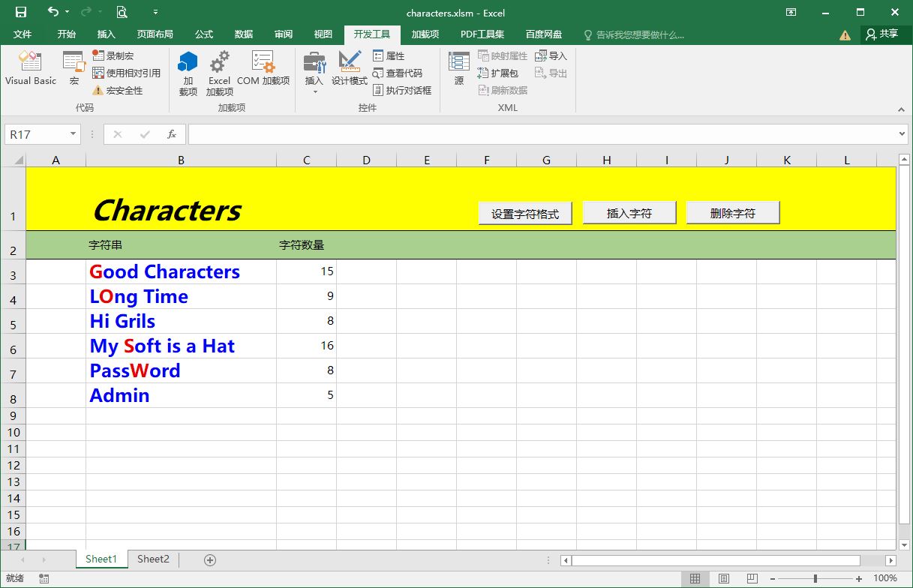Click the Tell Me search box (告诉我您想要做什么)

point(634,34)
